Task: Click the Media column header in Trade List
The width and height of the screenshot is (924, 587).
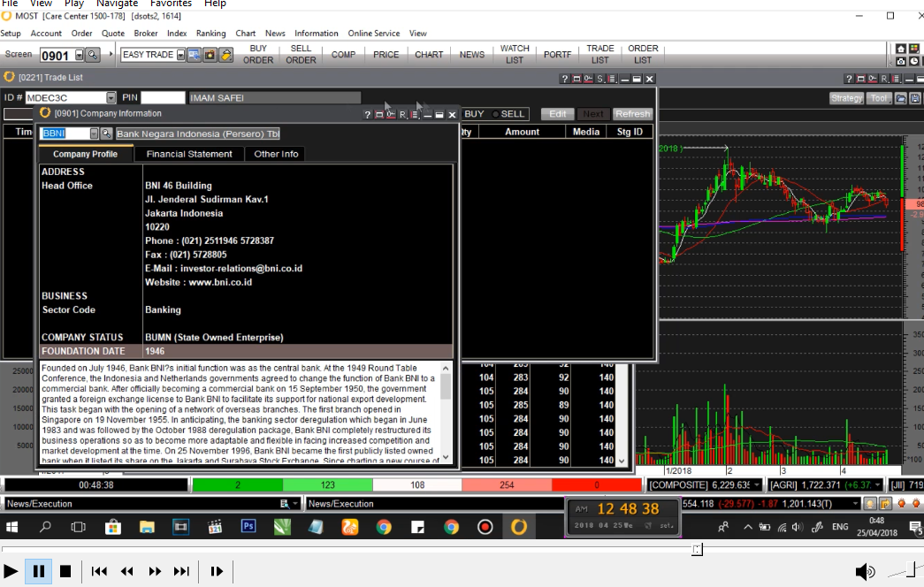Action: coord(585,132)
